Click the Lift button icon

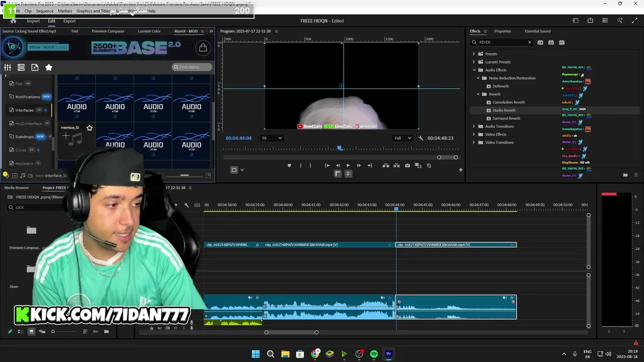(x=386, y=165)
